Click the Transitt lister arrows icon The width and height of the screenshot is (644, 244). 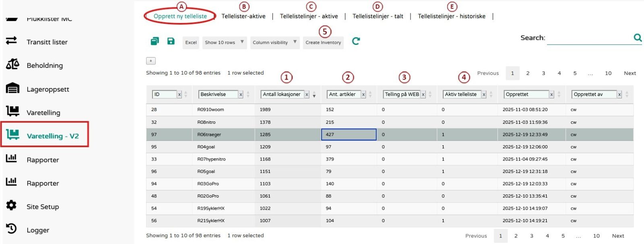point(12,41)
